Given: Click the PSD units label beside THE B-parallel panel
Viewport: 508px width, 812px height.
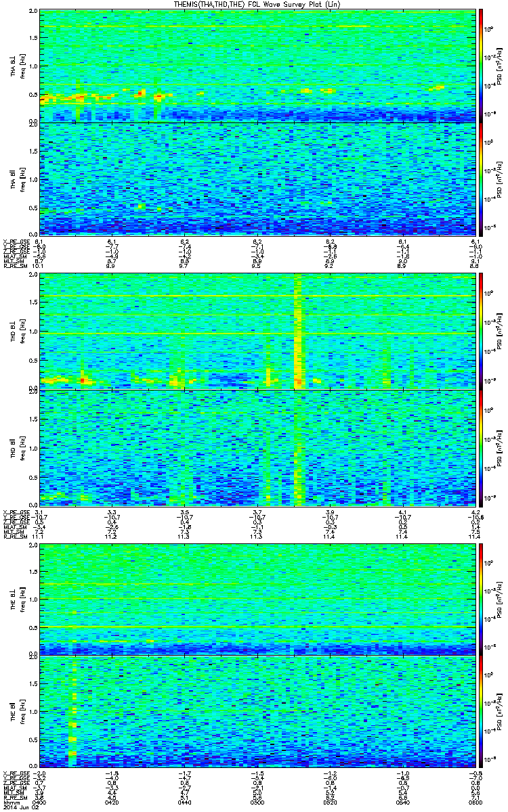Looking at the screenshot, I should coord(500,712).
